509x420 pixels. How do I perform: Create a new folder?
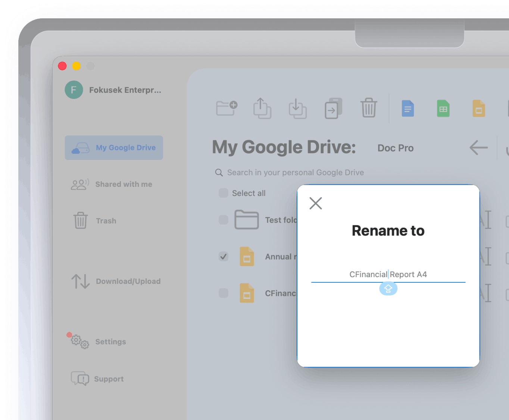coord(227,108)
